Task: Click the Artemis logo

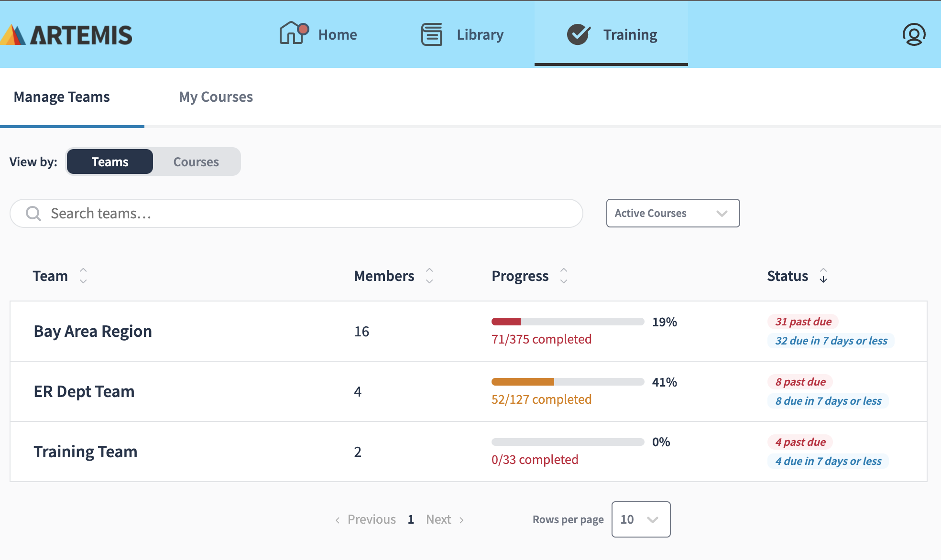Action: (x=67, y=35)
